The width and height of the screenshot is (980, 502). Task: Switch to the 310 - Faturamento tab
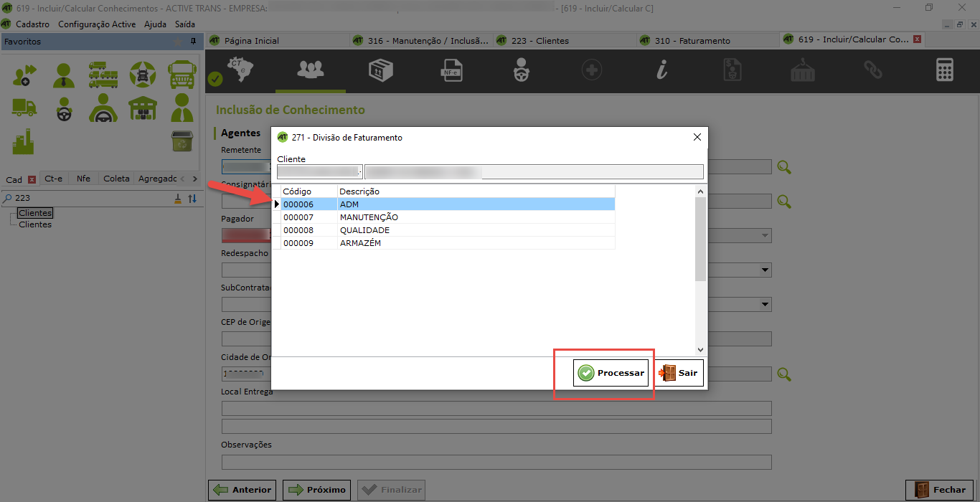(692, 40)
